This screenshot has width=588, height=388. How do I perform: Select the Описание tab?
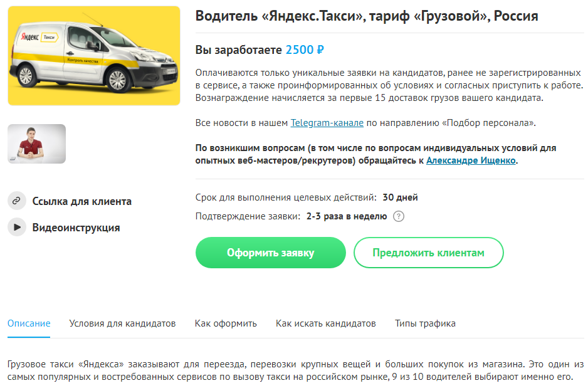(29, 323)
